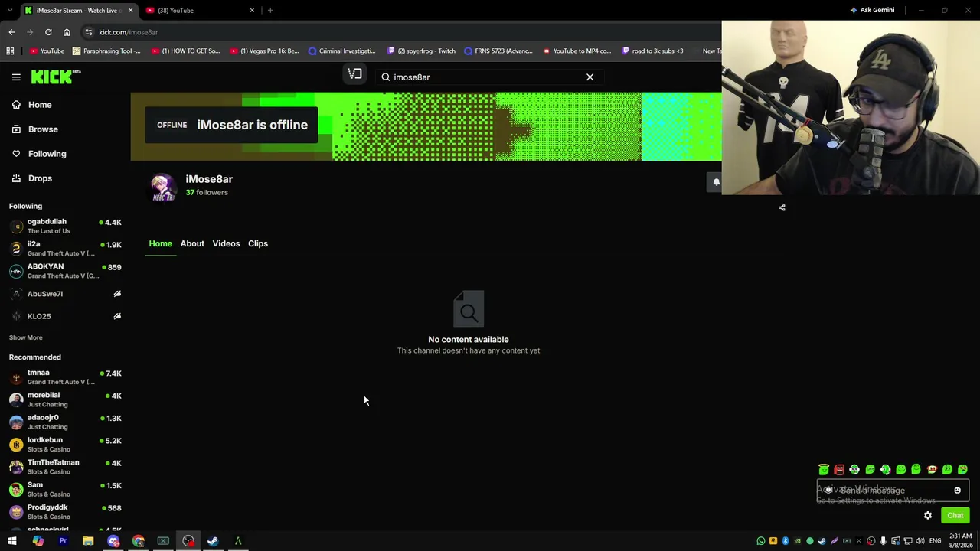Switch to the Videos tab
The width and height of the screenshot is (980, 551).
point(226,243)
